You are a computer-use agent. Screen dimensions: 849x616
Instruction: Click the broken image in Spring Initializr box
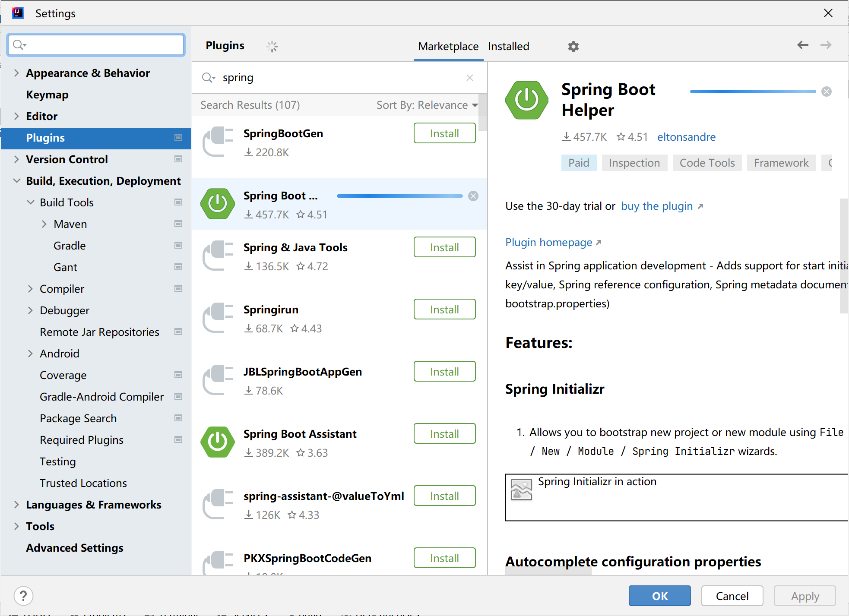pyautogui.click(x=522, y=490)
